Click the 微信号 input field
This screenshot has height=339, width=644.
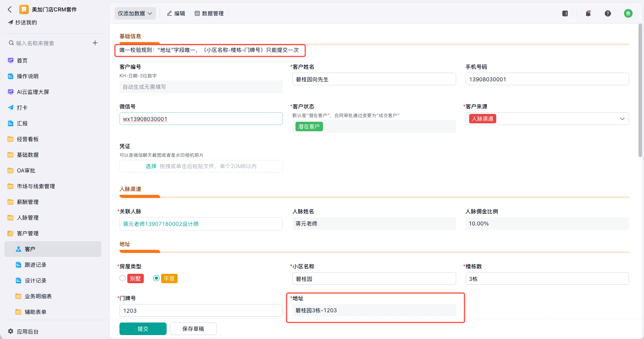coord(201,119)
